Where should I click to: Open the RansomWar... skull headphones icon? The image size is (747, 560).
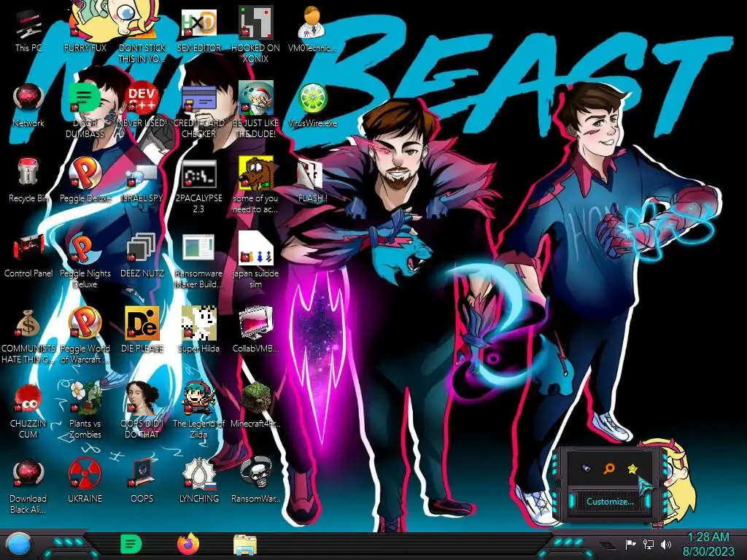pyautogui.click(x=256, y=472)
